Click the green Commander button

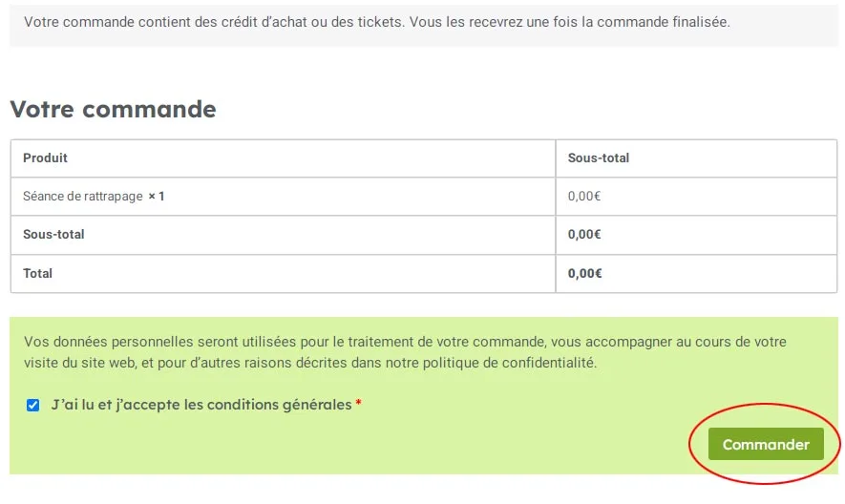[x=766, y=444]
